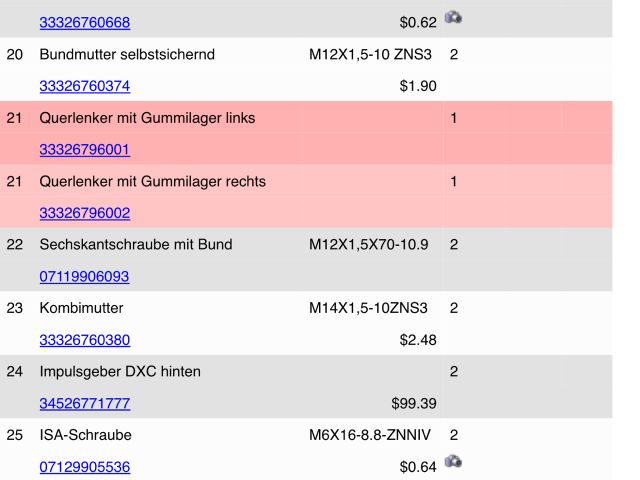Click the Impulsgeber DXC hinten description

pos(120,372)
